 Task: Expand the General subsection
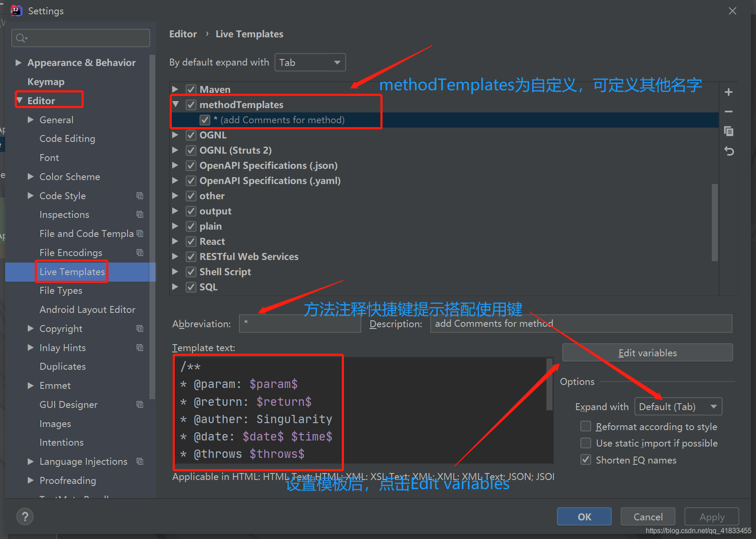point(30,119)
